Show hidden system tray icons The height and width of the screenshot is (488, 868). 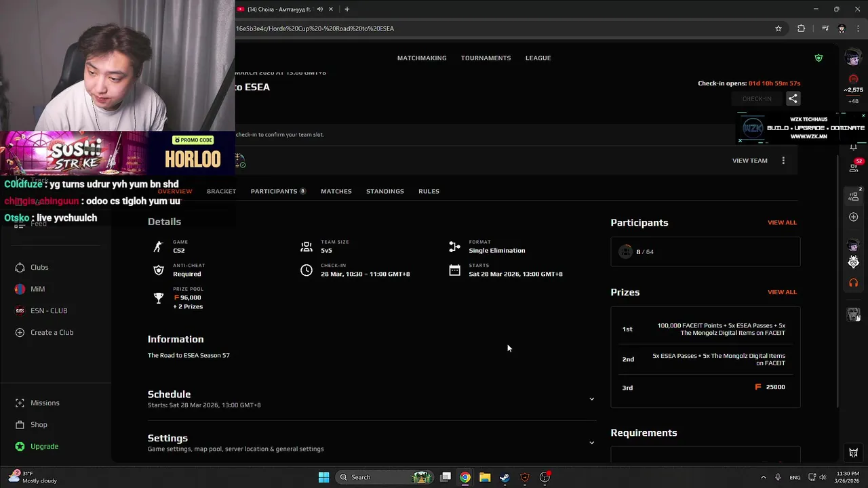click(763, 477)
